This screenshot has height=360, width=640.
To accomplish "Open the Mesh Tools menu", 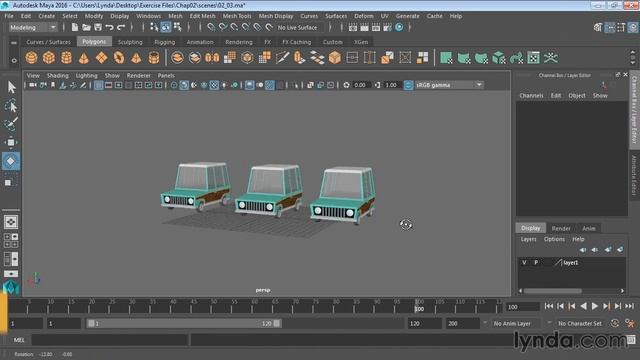I will click(237, 16).
